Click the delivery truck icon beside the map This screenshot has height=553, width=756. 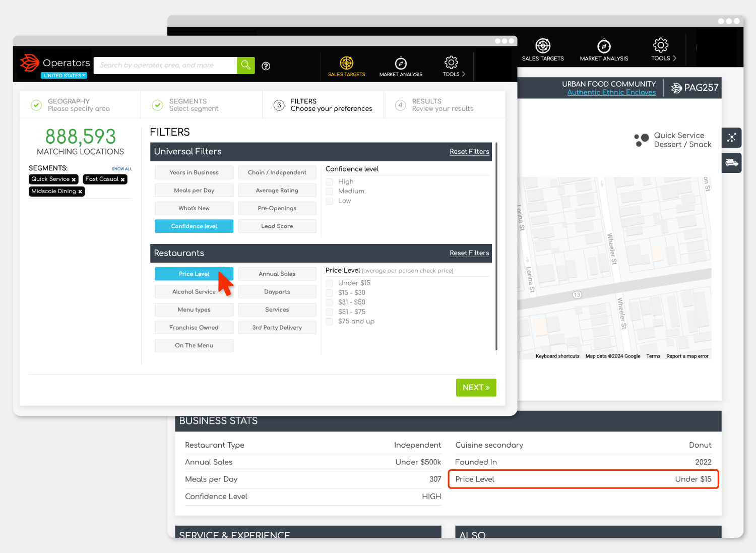(731, 162)
